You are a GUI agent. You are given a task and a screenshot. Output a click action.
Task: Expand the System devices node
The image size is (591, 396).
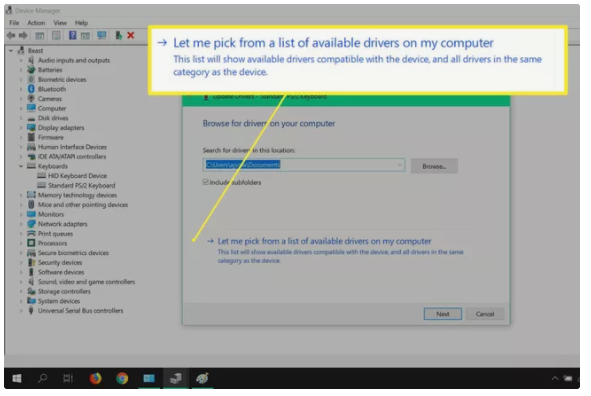click(21, 301)
